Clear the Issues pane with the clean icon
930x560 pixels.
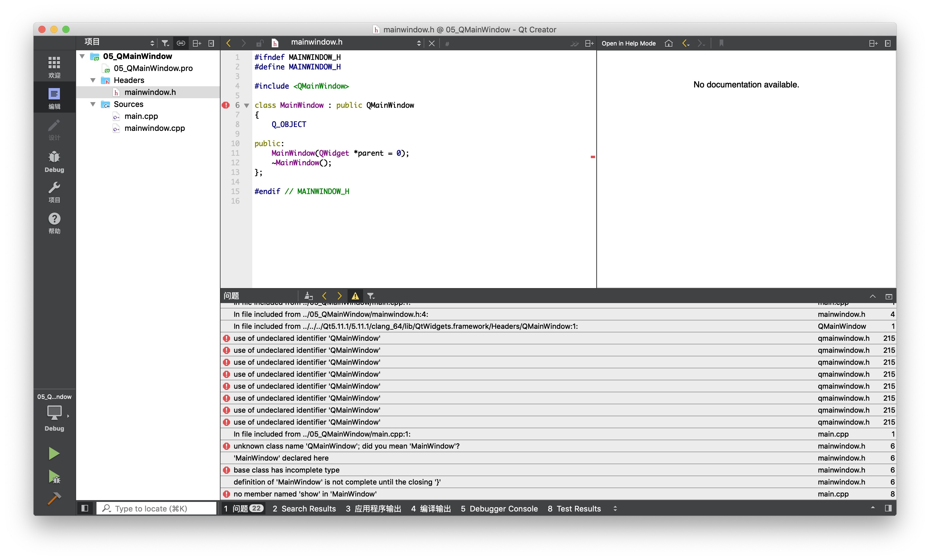point(308,296)
